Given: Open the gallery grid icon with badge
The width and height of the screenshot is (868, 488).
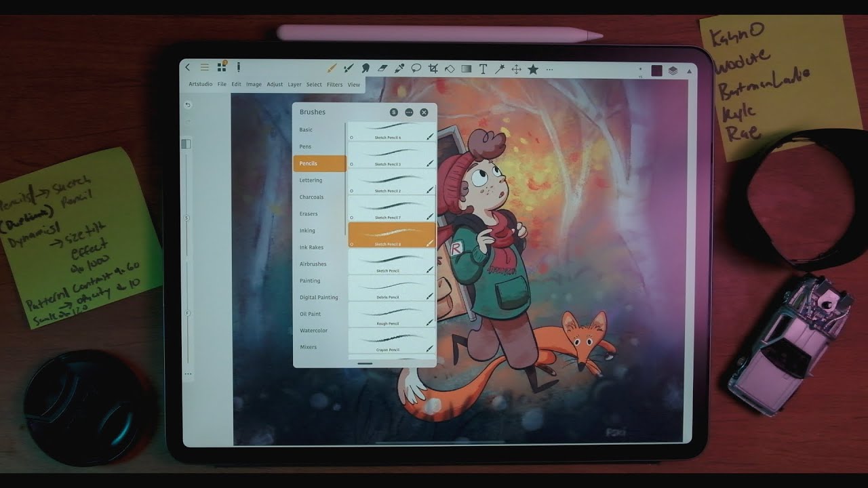Looking at the screenshot, I should coord(222,67).
